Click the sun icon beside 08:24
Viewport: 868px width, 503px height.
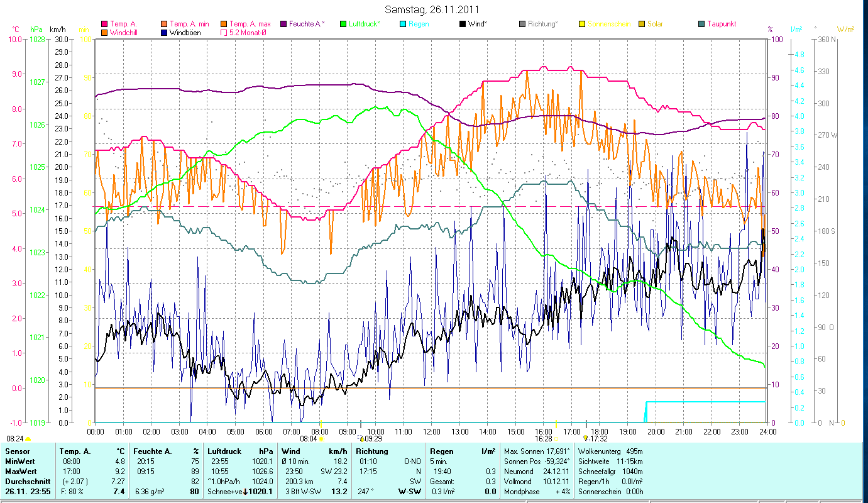[28, 438]
